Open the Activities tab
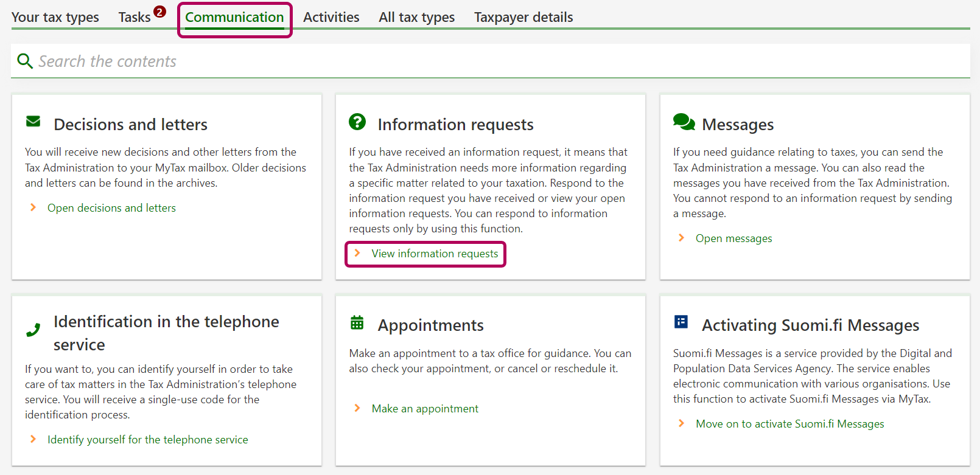Screen dimensions: 980x475 [331, 17]
